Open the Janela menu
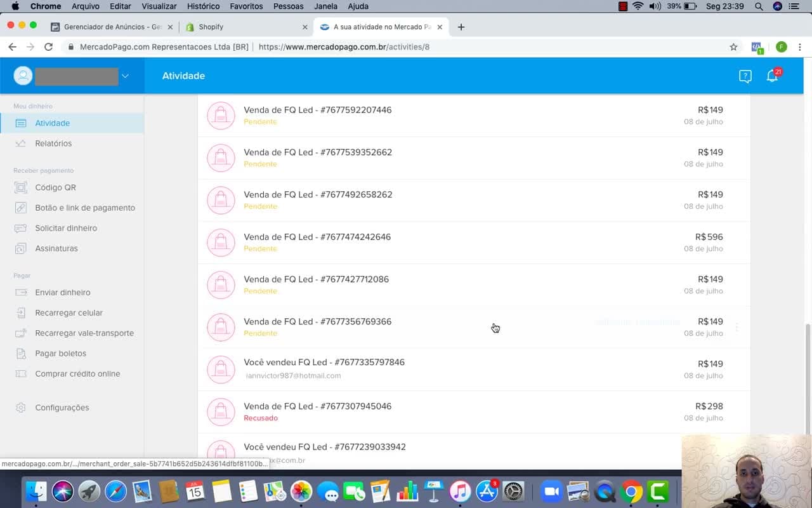 click(x=326, y=6)
